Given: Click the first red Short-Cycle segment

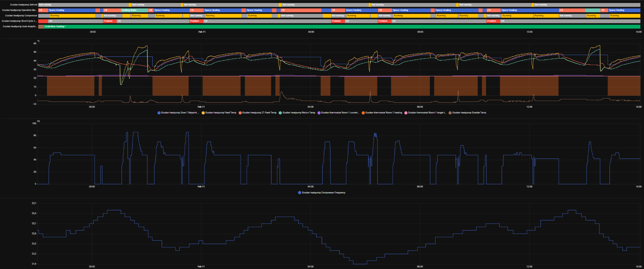Looking at the screenshot, I should (x=43, y=21).
